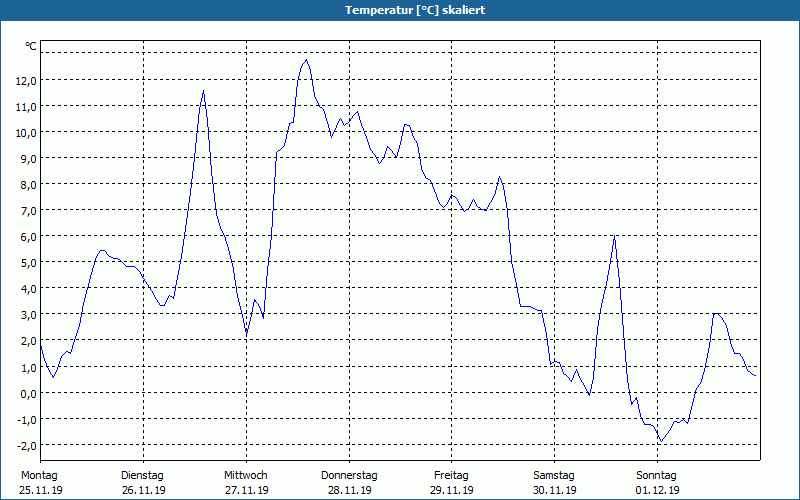Click the -2,0 y-axis value

[26, 445]
